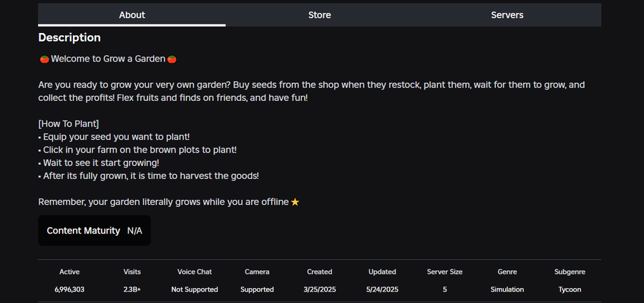Click the active count 6,996,303
The height and width of the screenshot is (303, 644).
[69, 289]
